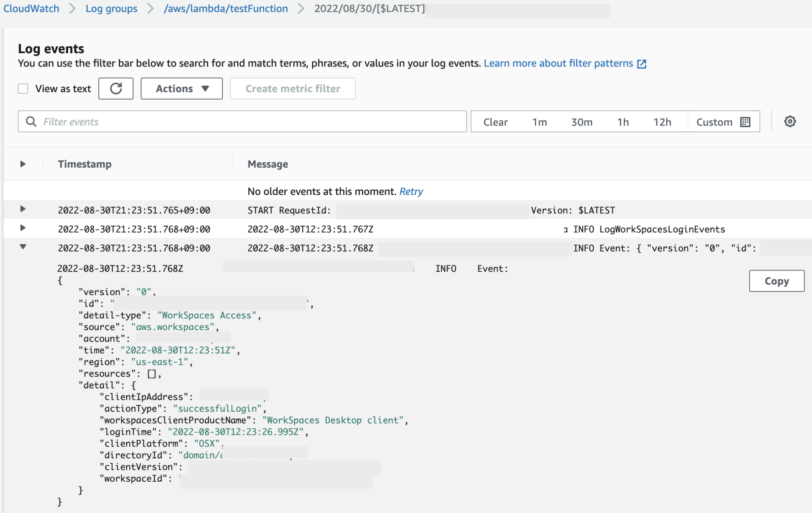The width and height of the screenshot is (812, 513).
Task: Select the 1h time range
Action: point(622,122)
